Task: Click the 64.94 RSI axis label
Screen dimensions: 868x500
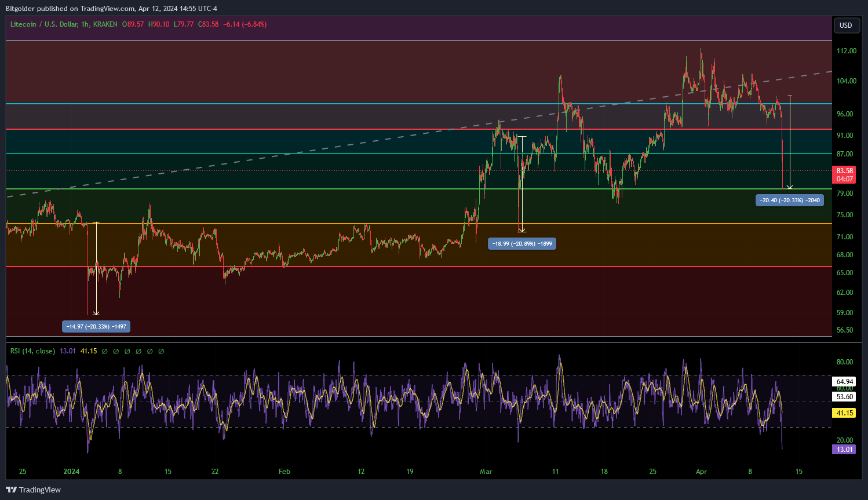Action: coord(845,382)
